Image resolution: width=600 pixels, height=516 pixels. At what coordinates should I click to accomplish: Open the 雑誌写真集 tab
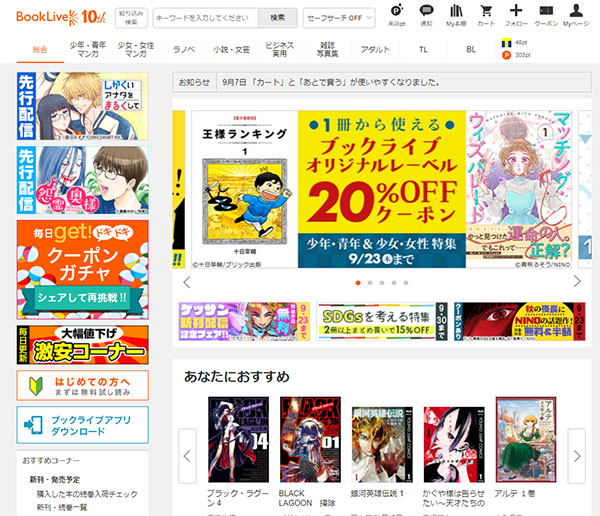tap(328, 49)
